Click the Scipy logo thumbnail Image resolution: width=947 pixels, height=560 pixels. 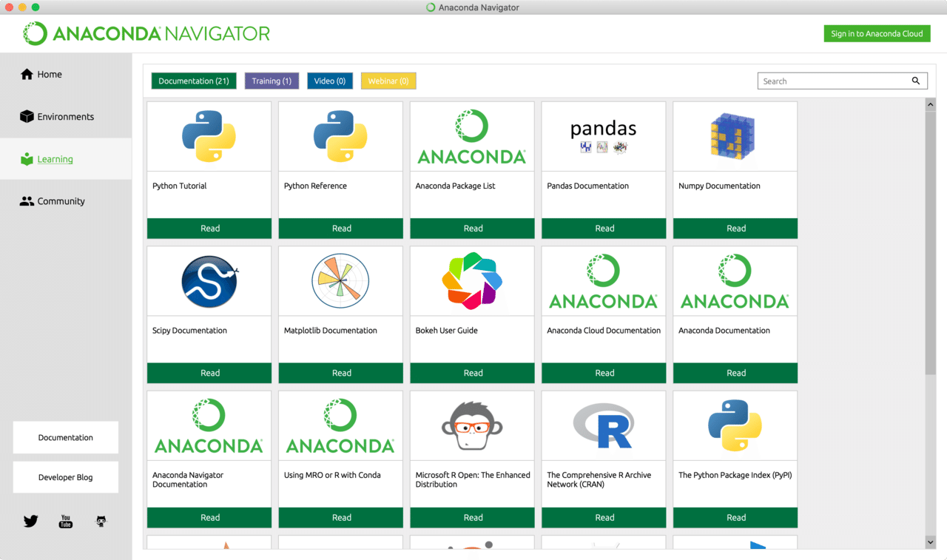pos(209,281)
